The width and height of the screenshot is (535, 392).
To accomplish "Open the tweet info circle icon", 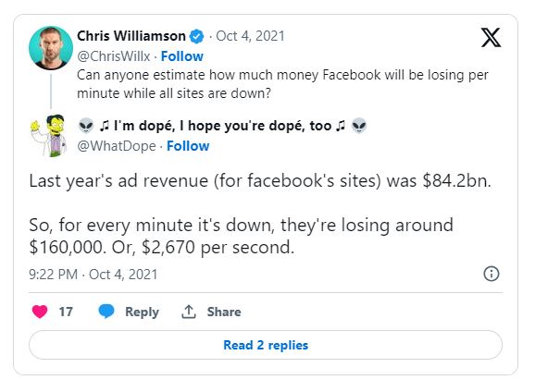I will point(491,274).
